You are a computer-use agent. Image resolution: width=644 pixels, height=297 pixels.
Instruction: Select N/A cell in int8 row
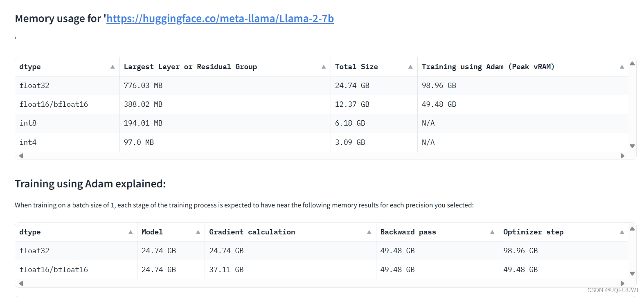point(523,123)
